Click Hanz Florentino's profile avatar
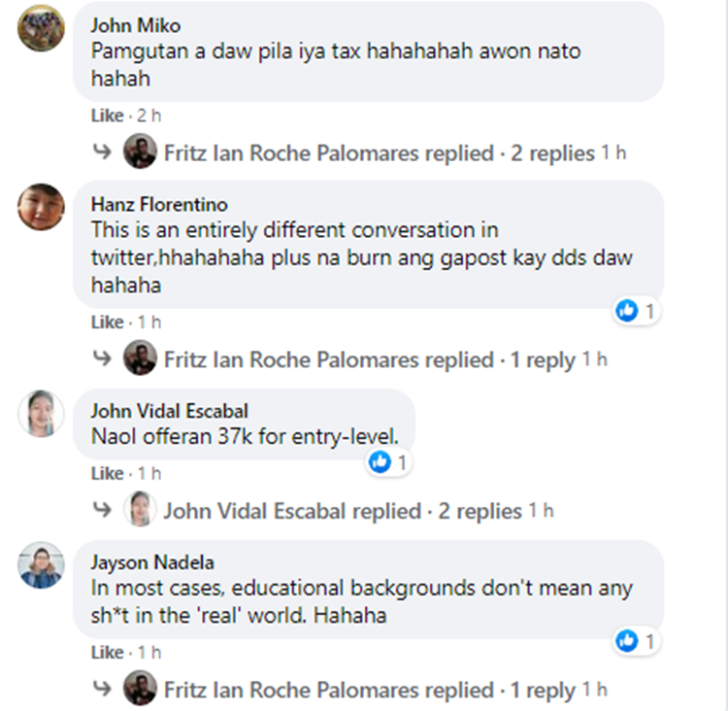 point(41,207)
